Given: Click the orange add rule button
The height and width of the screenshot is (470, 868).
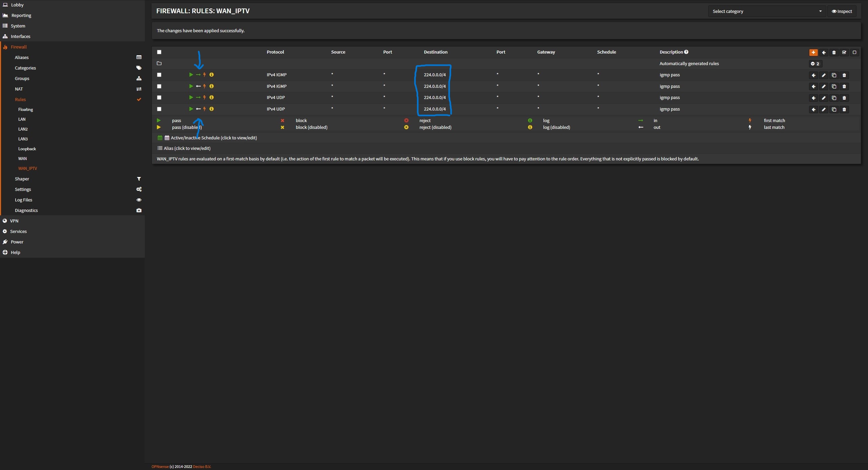Looking at the screenshot, I should (x=813, y=52).
